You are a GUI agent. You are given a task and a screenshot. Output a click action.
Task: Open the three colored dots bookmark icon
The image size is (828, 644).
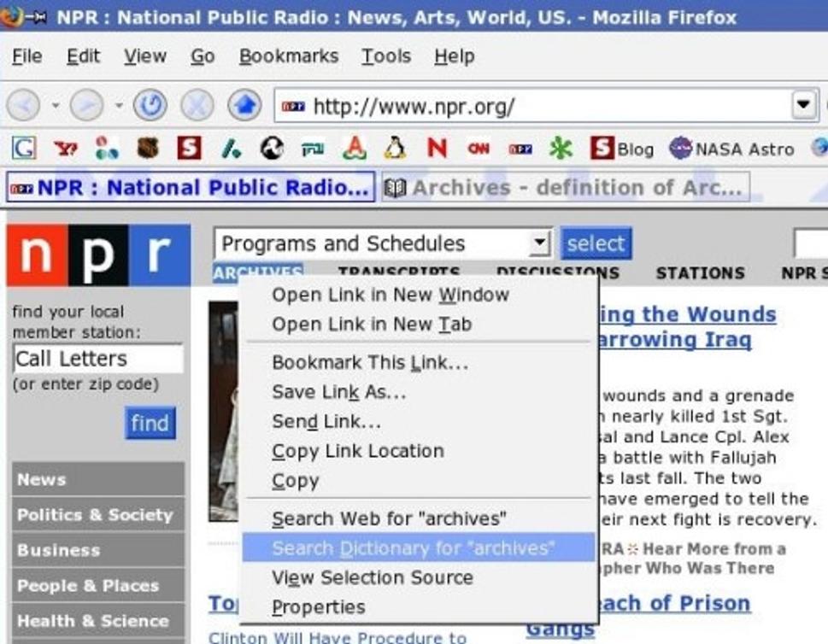point(107,149)
